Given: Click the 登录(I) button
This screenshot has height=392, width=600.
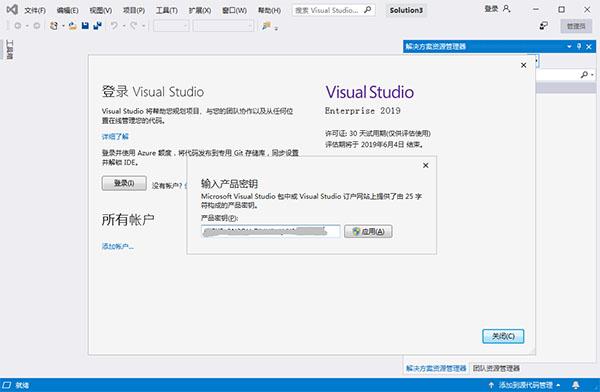Looking at the screenshot, I should coord(124,183).
